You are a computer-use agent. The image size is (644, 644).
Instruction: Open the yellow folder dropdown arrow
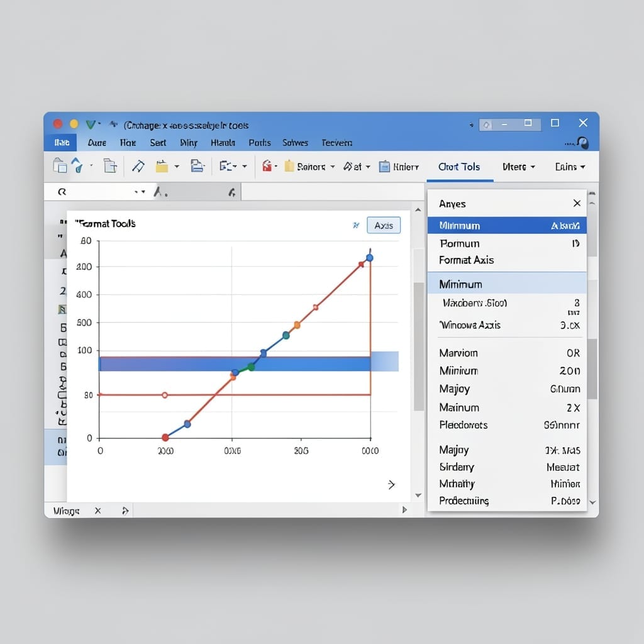click(177, 166)
